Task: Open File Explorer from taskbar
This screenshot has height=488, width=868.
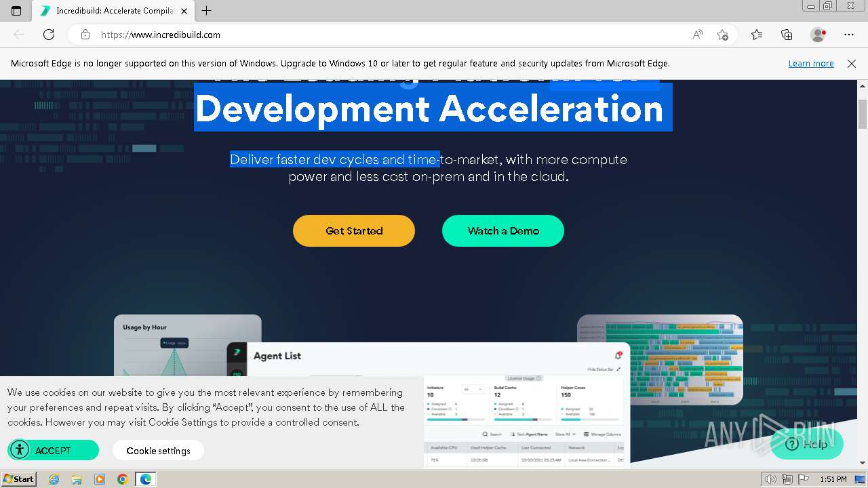Action: (x=77, y=479)
